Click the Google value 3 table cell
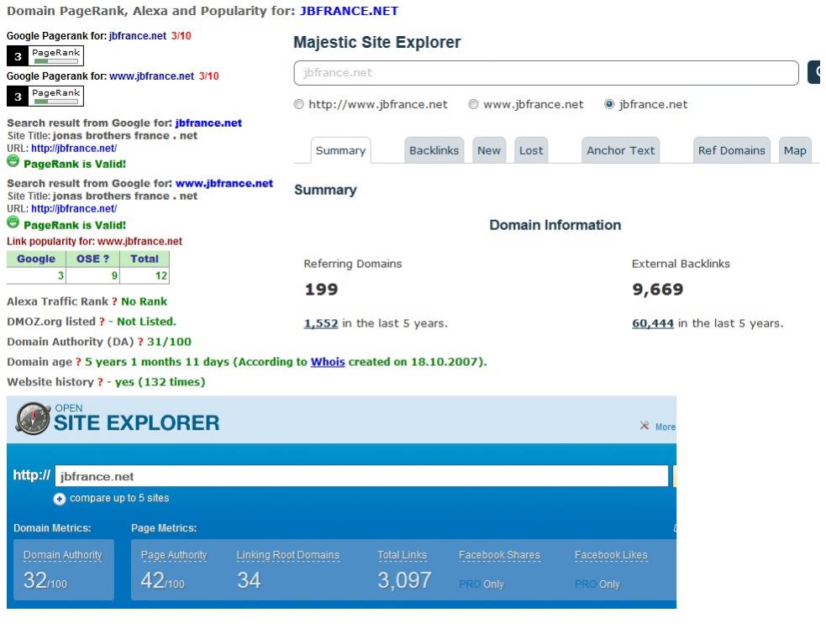 (x=36, y=276)
